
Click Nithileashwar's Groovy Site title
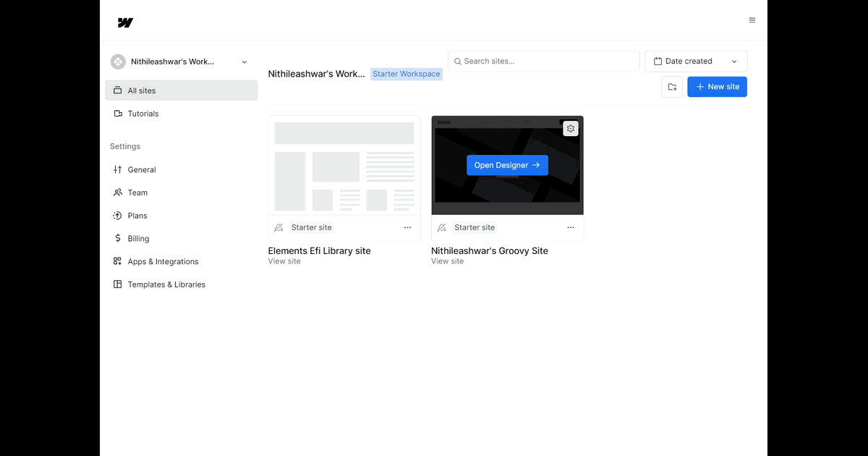point(490,250)
